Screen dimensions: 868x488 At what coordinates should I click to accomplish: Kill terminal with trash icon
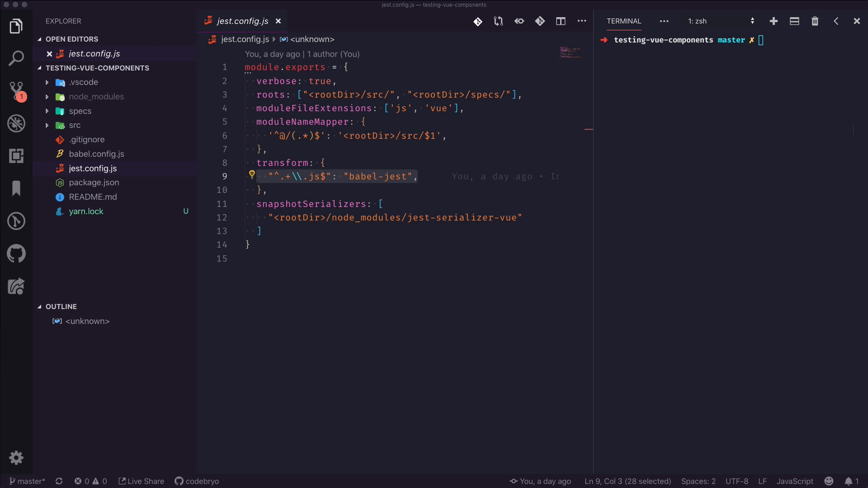coord(815,21)
